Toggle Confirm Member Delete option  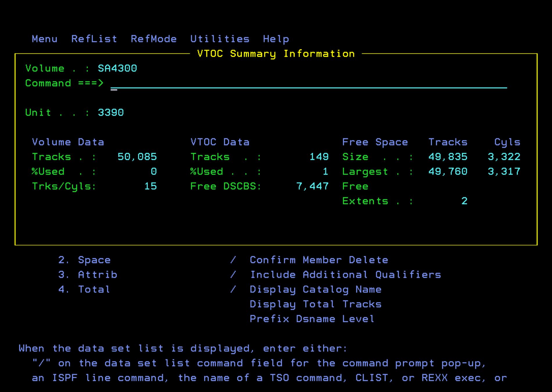point(233,260)
